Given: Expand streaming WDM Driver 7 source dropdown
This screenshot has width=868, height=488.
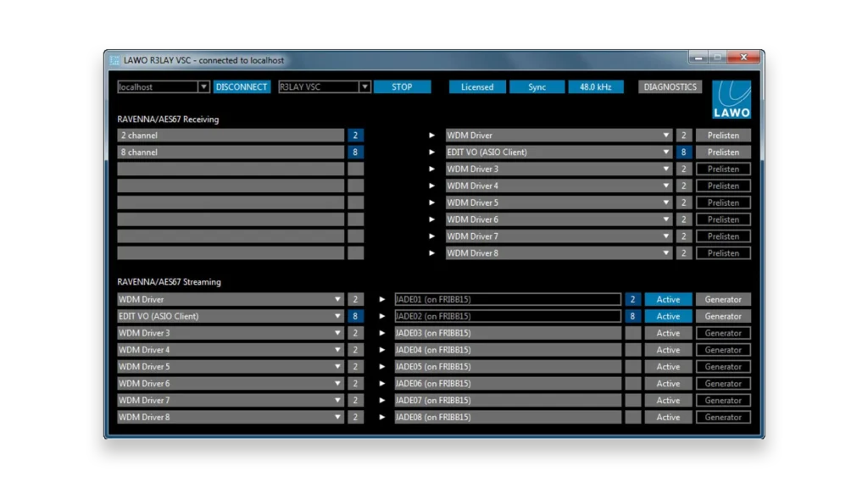Looking at the screenshot, I should [x=337, y=401].
